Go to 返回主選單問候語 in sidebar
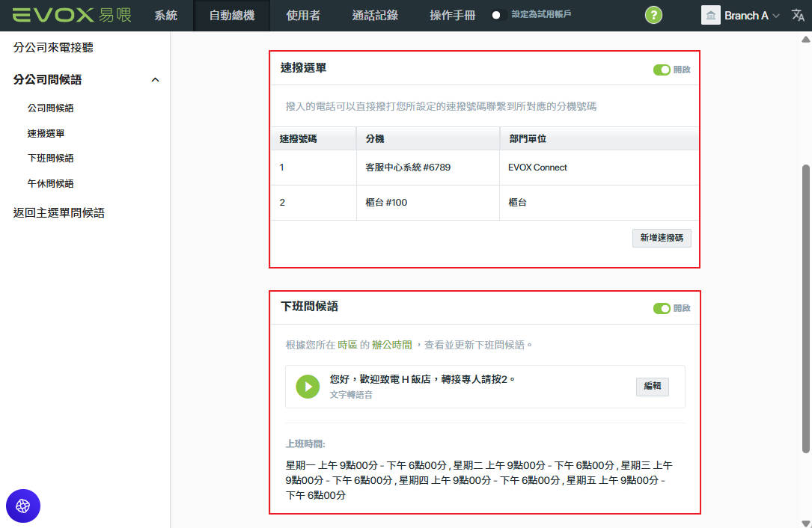This screenshot has height=528, width=812. click(59, 212)
